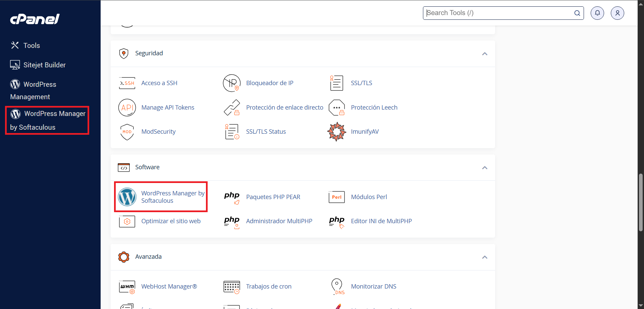Open the SSL/TLS Status link
The width and height of the screenshot is (644, 309).
(x=266, y=132)
